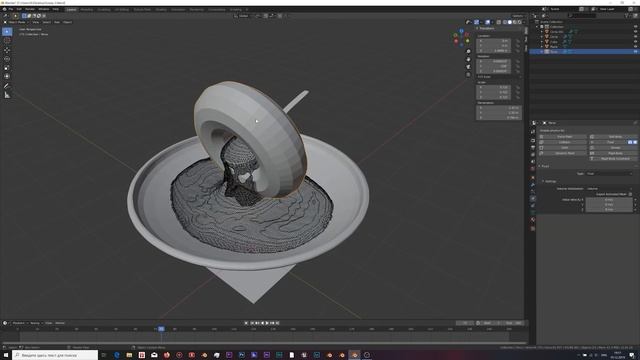Enable Smoke physics button
640x360 pixels.
click(613, 148)
